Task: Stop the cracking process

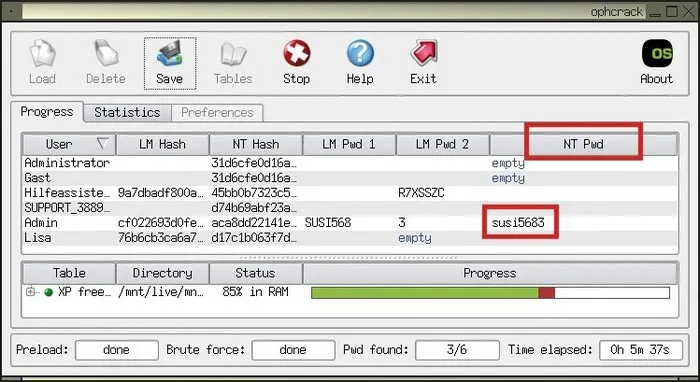Action: pos(296,62)
